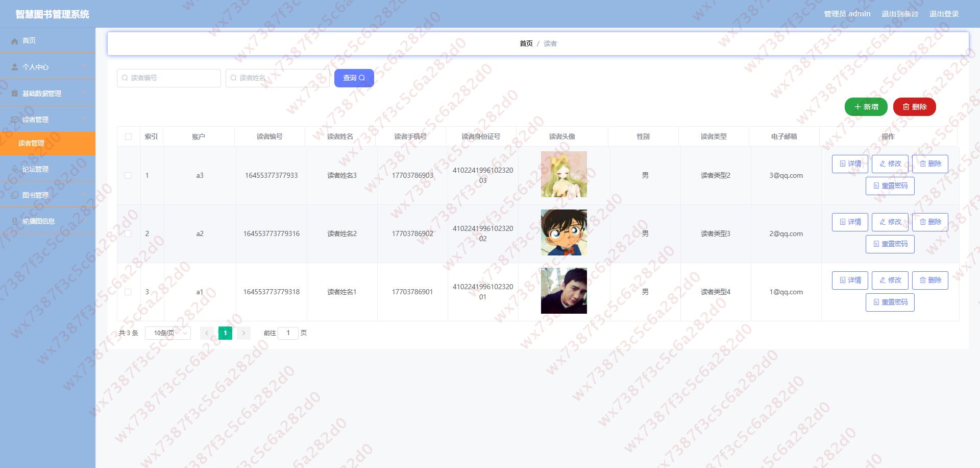This screenshot has height=468, width=980.
Task: Open the man photo avatar thumbnail
Action: pos(564,291)
